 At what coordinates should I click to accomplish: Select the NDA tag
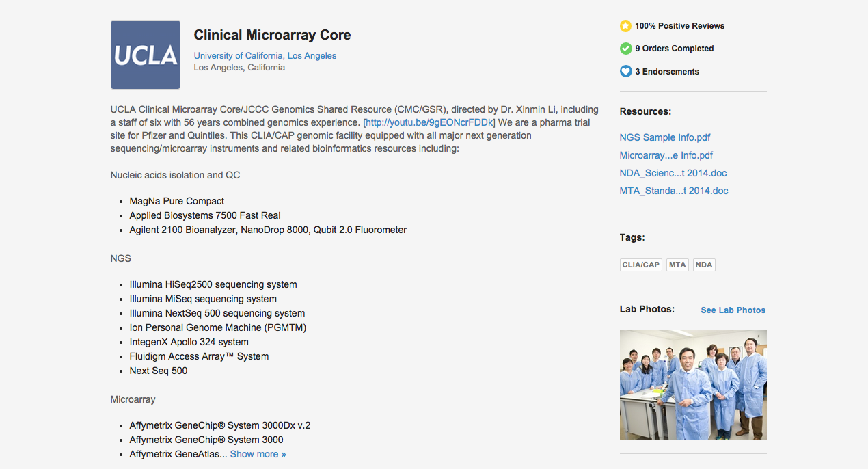[704, 265]
